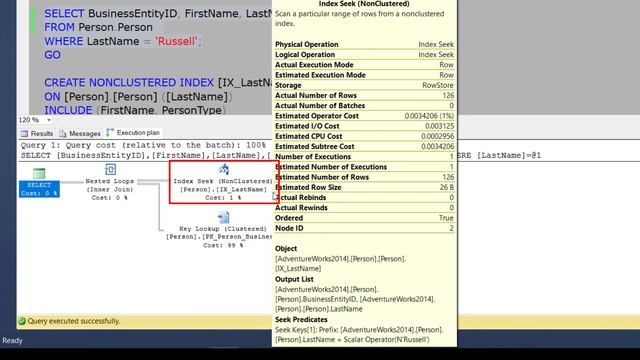Viewport: 640px width, 360px height.
Task: Click the 'Ordered' row in the tooltip
Action: 364,218
